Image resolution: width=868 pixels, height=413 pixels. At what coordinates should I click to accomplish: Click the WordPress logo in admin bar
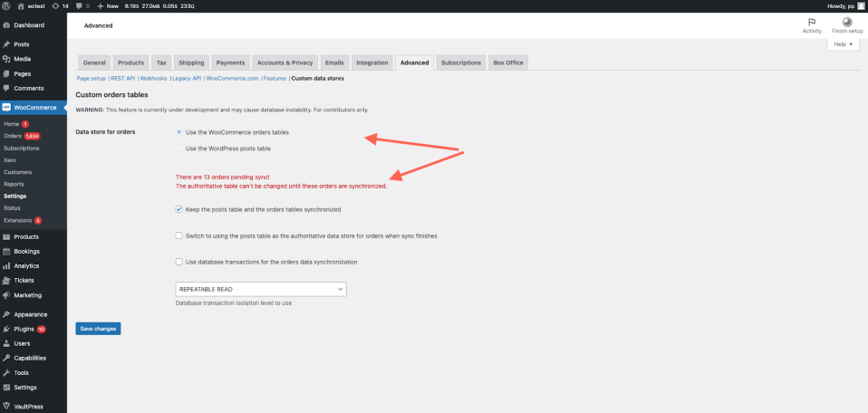[6, 6]
